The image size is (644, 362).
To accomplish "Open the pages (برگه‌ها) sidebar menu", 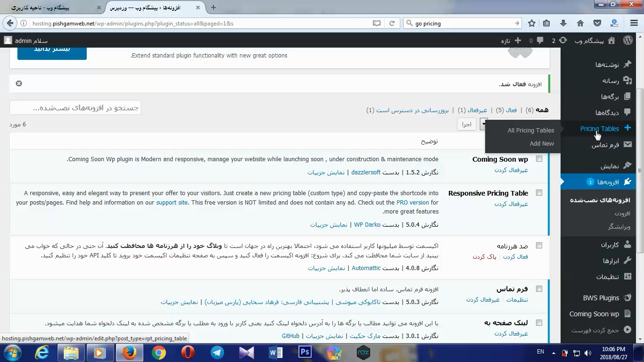I will click(x=610, y=97).
